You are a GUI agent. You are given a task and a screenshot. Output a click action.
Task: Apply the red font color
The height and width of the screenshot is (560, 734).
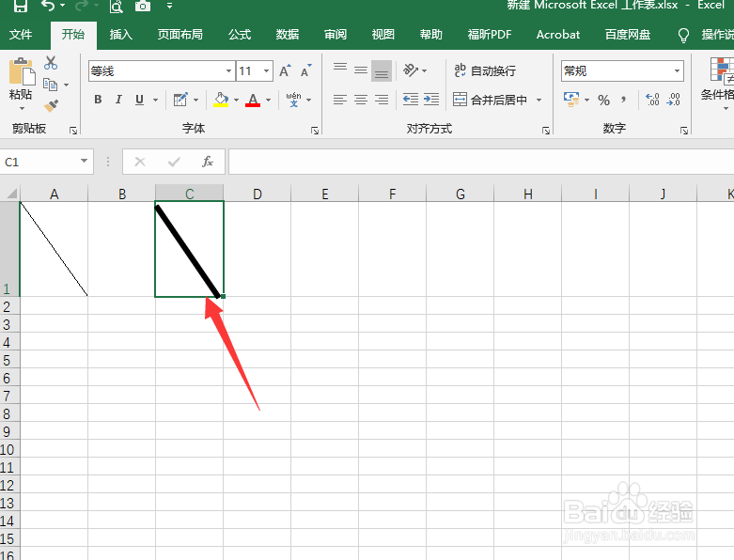(253, 100)
